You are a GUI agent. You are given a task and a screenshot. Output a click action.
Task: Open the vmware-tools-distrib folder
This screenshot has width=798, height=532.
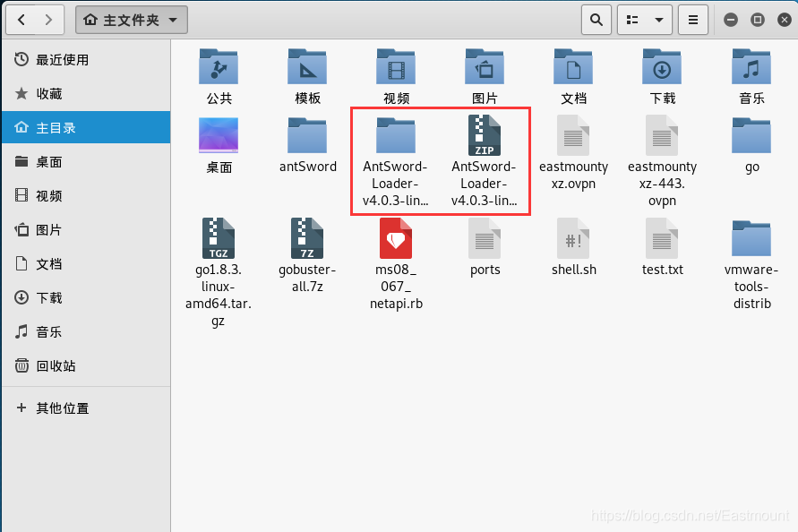click(x=751, y=239)
